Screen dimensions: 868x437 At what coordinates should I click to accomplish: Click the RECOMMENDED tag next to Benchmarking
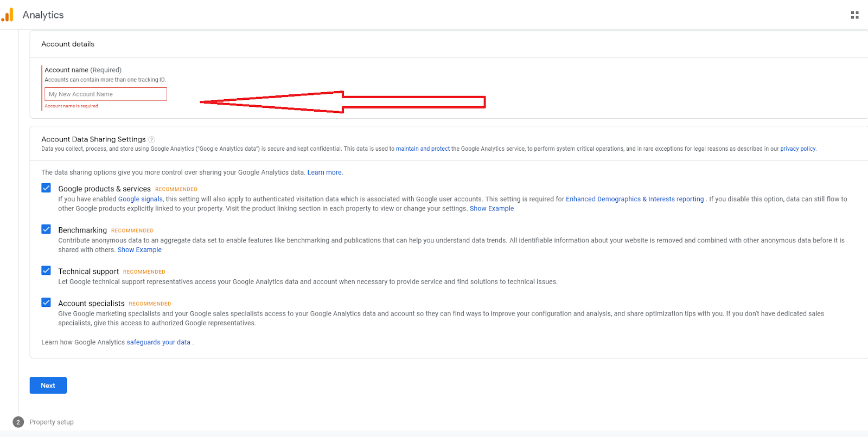pyautogui.click(x=132, y=230)
